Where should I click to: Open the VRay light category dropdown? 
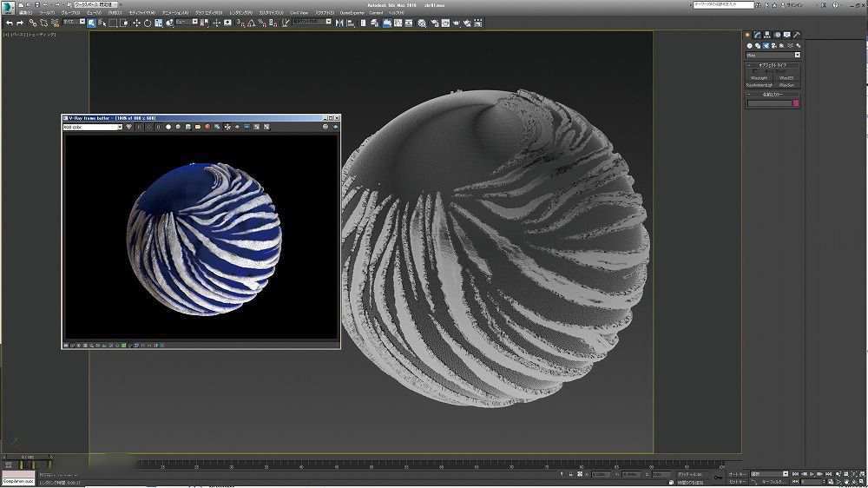[773, 55]
